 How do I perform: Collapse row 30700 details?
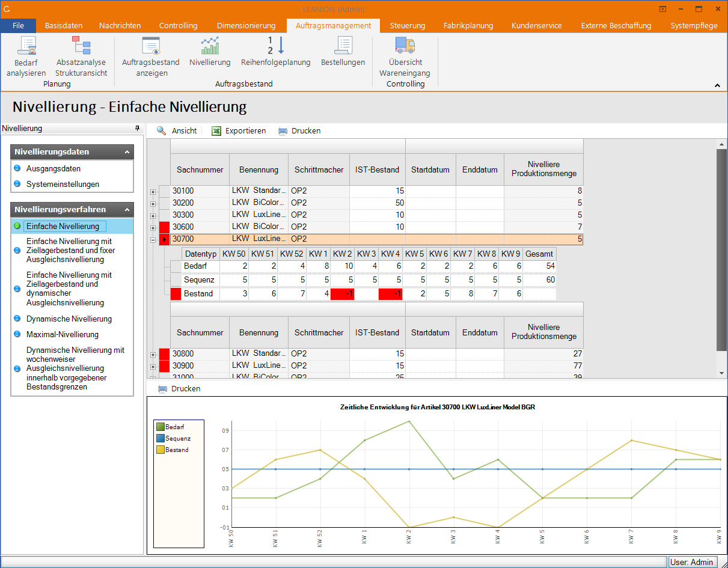153,240
